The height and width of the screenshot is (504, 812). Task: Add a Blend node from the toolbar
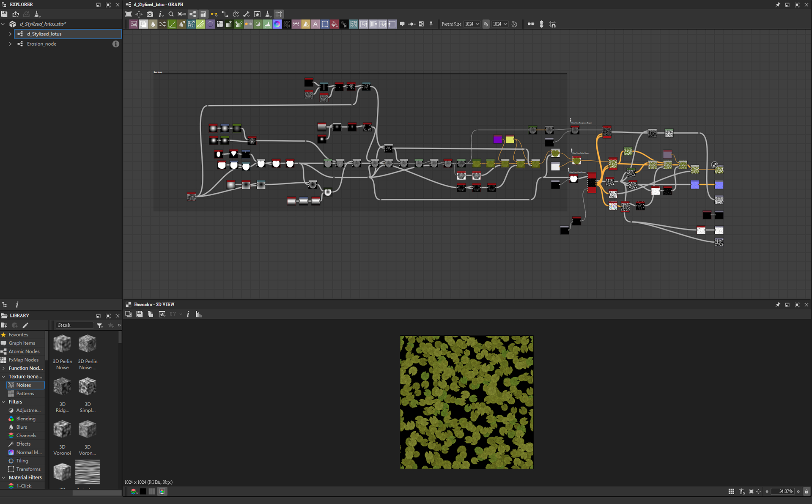pos(143,24)
